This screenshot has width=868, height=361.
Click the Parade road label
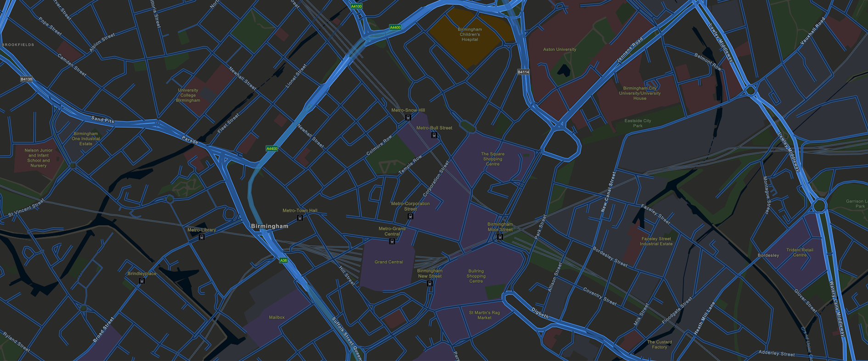(x=190, y=140)
